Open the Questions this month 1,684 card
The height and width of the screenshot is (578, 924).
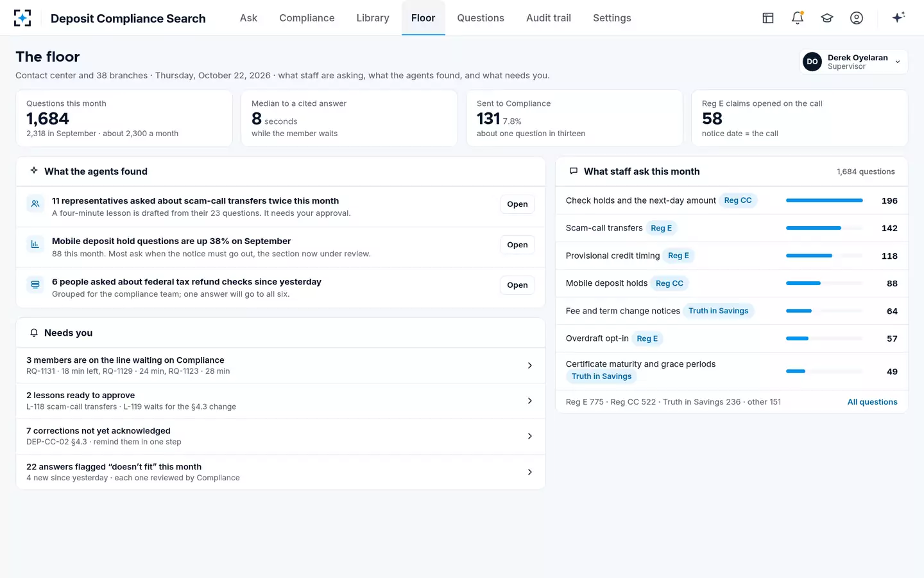tap(124, 118)
